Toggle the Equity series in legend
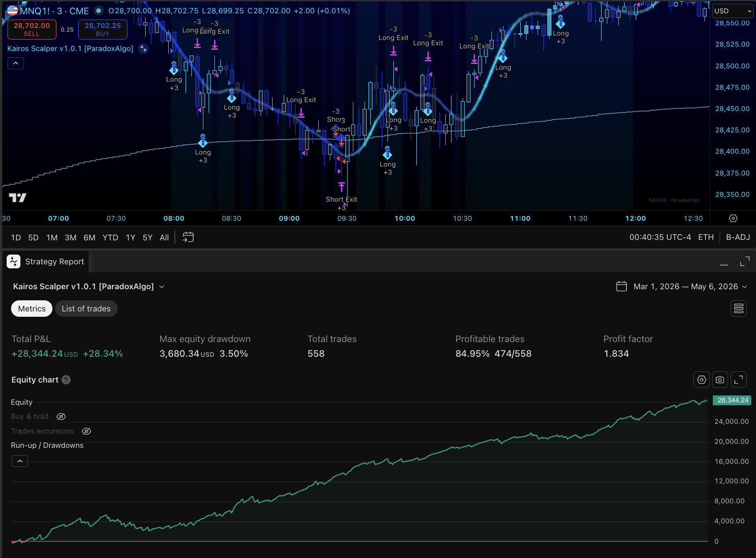Screen dimensions: 756x558 (x=22, y=402)
